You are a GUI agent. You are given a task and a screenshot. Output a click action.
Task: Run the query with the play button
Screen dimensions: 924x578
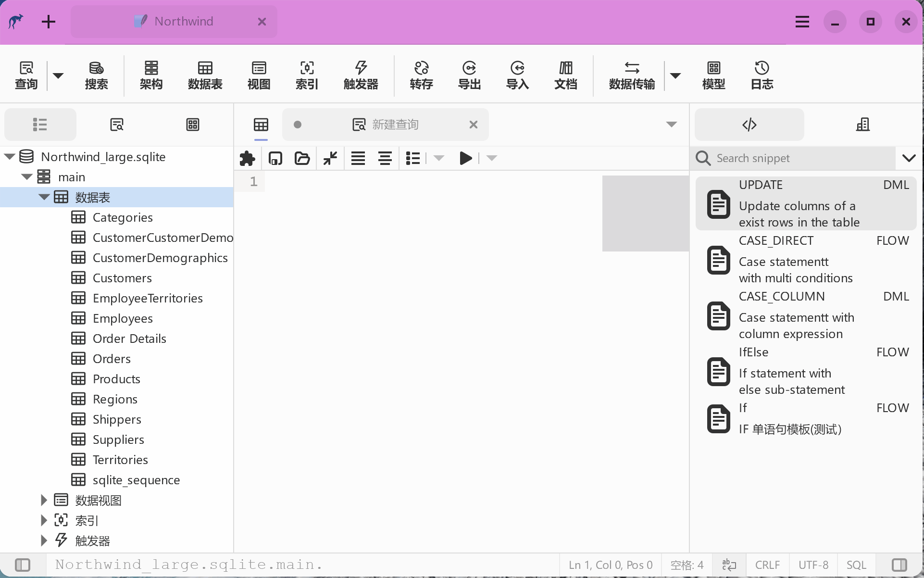coord(465,158)
